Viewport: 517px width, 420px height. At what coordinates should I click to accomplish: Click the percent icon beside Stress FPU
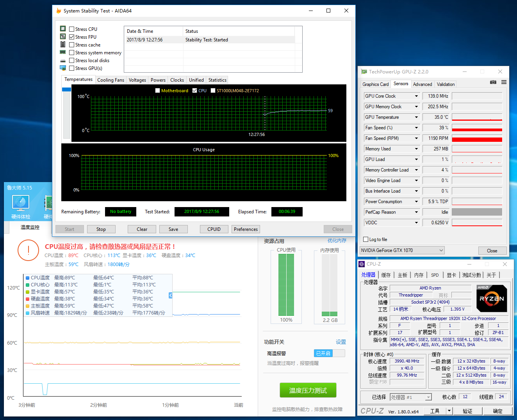pos(63,37)
